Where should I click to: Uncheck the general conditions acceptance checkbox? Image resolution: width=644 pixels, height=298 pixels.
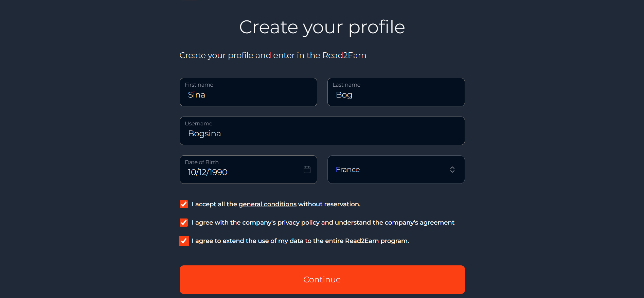click(x=183, y=204)
